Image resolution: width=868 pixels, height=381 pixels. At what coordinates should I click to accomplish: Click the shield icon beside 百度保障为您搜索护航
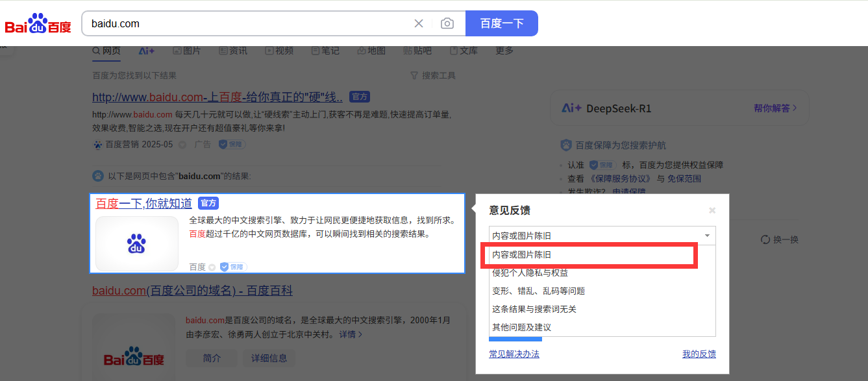[566, 145]
